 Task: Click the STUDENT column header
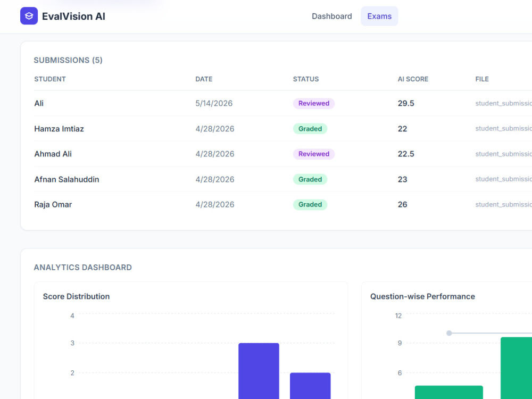[50, 79]
